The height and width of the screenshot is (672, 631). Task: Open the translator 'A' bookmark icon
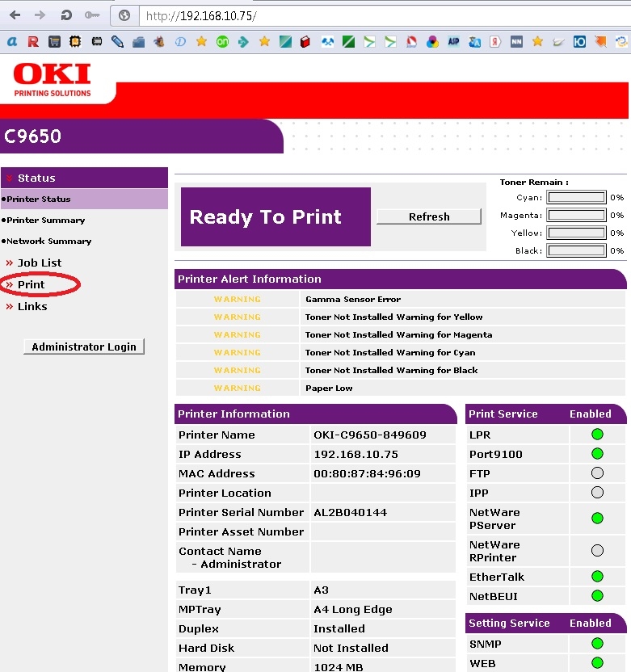[x=474, y=41]
